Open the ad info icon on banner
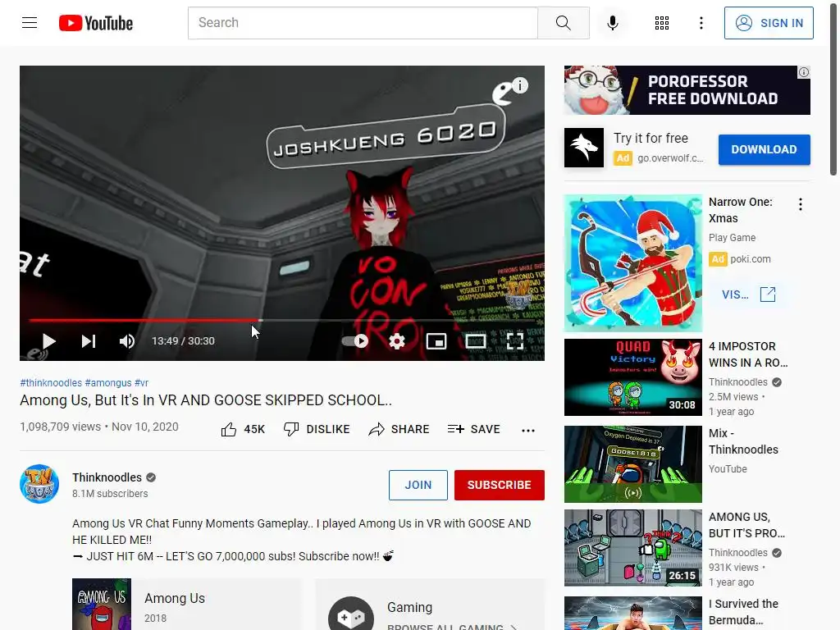840x630 pixels. coord(804,72)
